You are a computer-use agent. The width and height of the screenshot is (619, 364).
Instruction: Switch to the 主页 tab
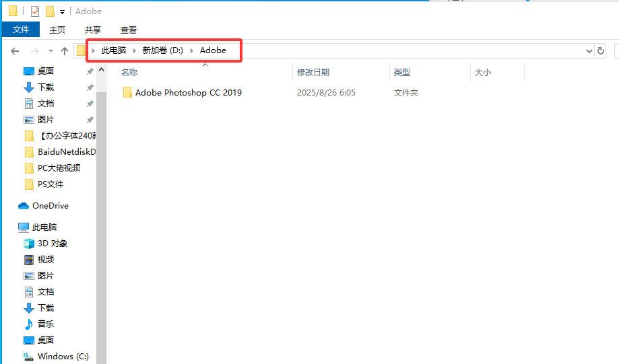pos(57,30)
